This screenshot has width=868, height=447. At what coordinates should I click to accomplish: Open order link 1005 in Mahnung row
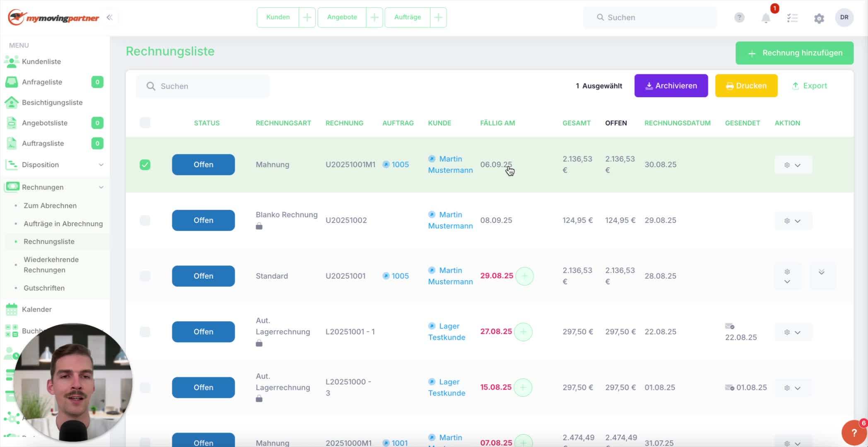[400, 164]
